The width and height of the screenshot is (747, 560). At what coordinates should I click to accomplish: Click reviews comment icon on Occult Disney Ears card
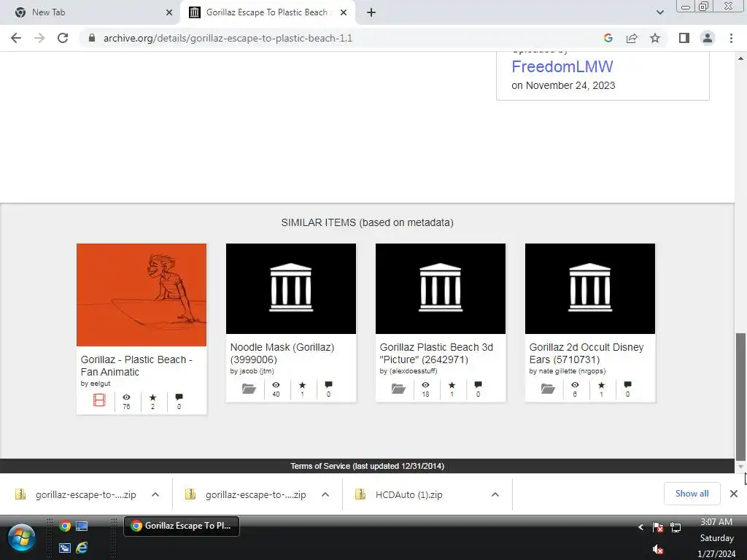[x=627, y=384]
